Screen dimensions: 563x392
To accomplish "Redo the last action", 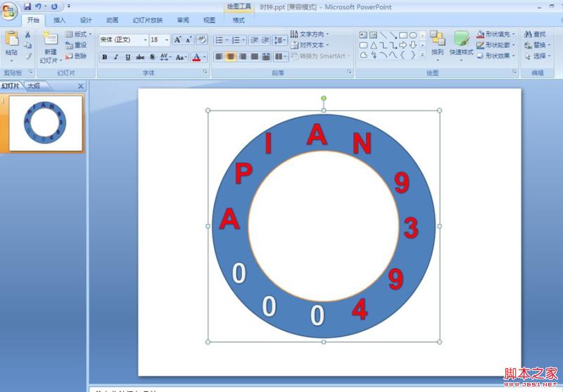I will (54, 6).
